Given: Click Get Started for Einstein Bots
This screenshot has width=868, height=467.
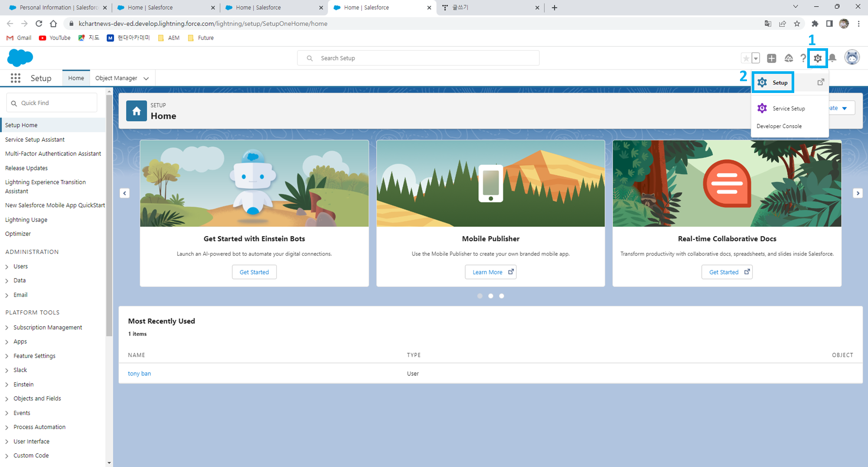Looking at the screenshot, I should point(254,272).
